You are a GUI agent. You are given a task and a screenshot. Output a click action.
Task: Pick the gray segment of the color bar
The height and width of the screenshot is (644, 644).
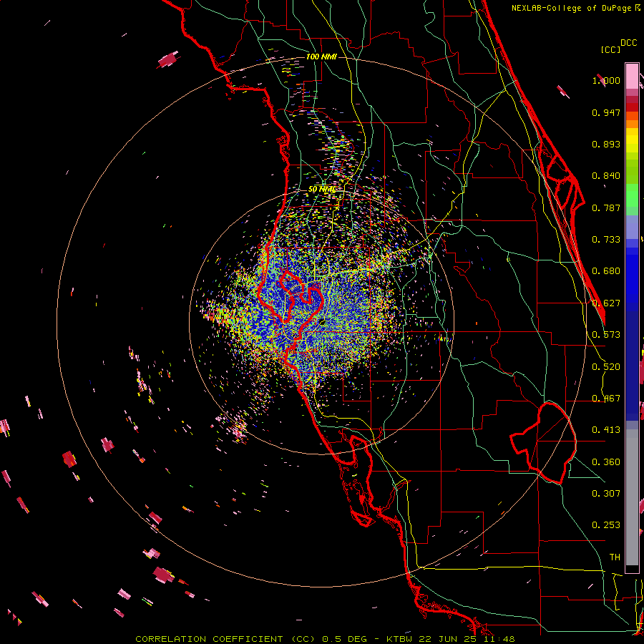tap(632, 497)
